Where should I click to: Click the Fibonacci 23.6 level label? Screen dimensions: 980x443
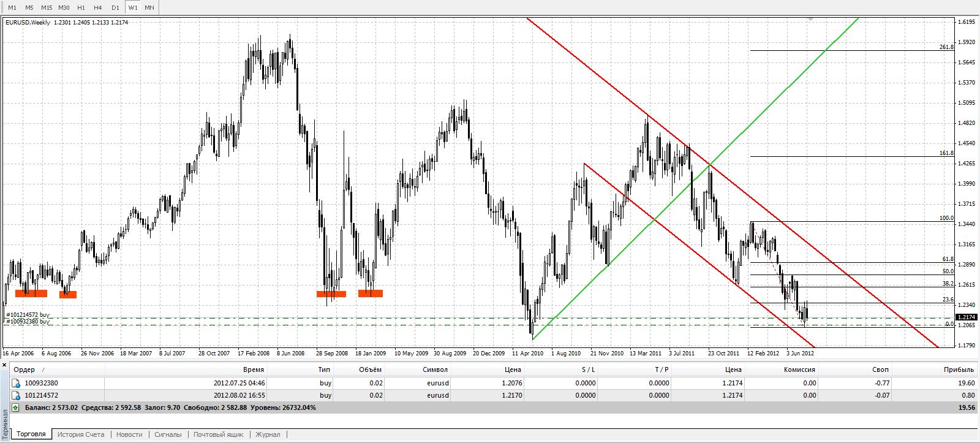point(948,300)
